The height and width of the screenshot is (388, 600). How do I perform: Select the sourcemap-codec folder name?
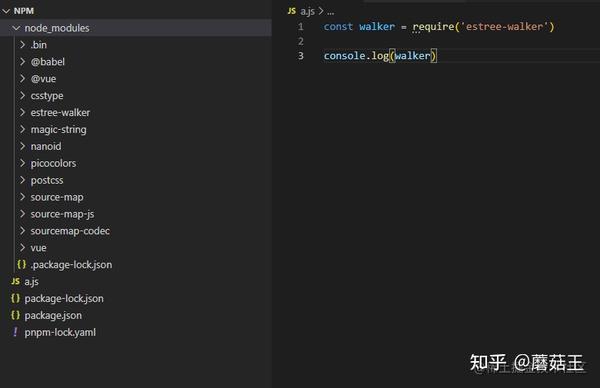pos(70,231)
